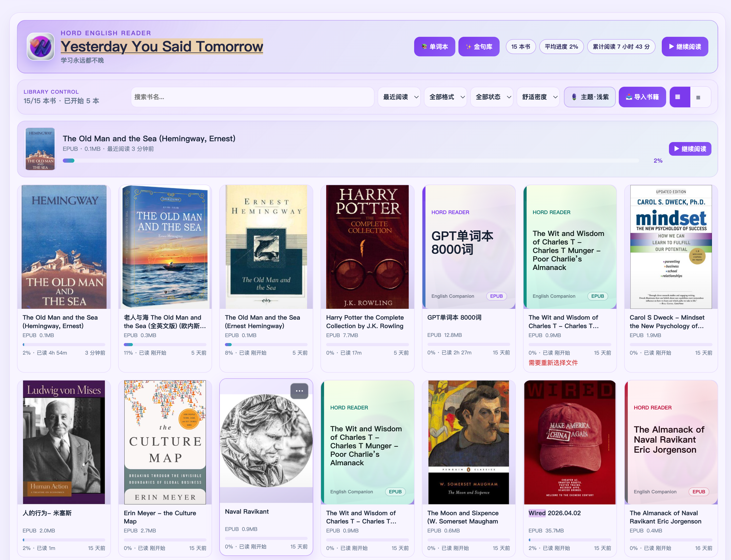Click the banner reading progress bar
The width and height of the screenshot is (731, 560).
[x=351, y=161]
